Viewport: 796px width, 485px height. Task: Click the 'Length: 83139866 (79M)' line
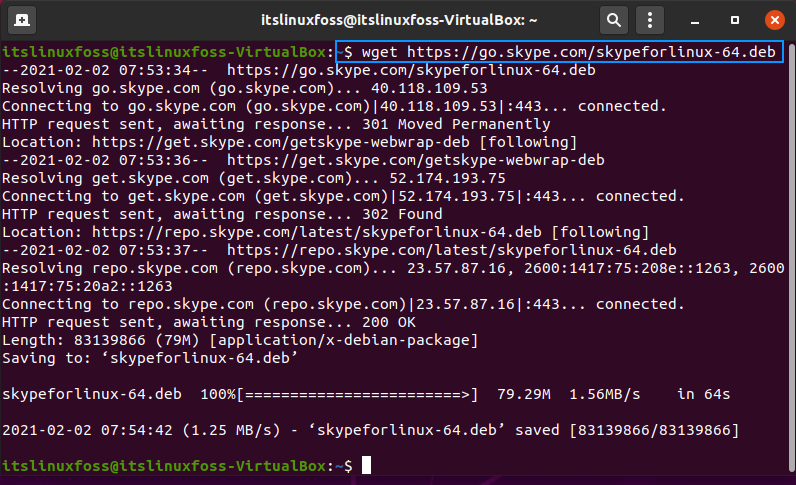pos(240,340)
